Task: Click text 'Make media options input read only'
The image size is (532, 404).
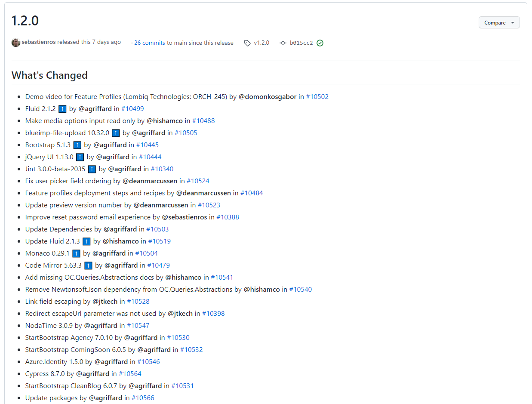Action: [80, 121]
